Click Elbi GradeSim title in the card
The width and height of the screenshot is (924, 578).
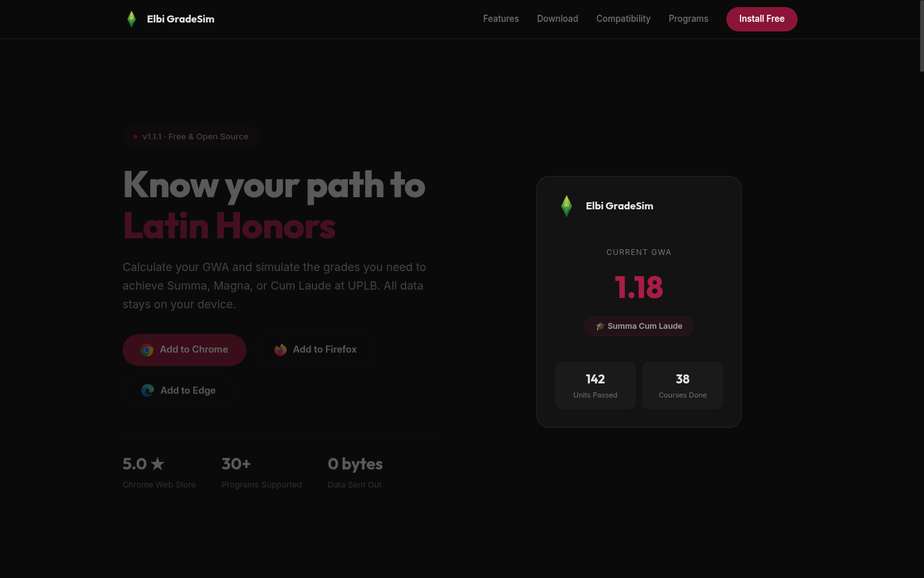(619, 206)
